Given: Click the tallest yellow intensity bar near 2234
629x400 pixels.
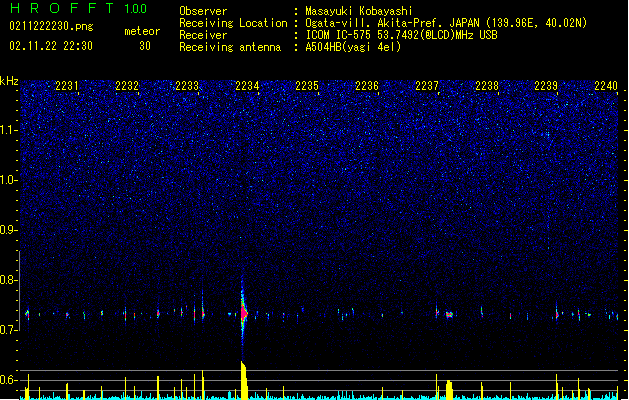Looking at the screenshot, I should pos(244,380).
